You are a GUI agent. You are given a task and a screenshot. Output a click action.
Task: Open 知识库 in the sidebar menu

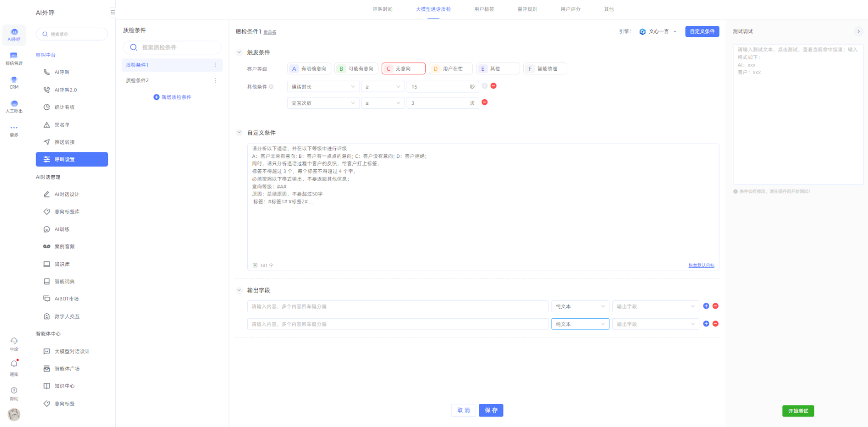62,264
